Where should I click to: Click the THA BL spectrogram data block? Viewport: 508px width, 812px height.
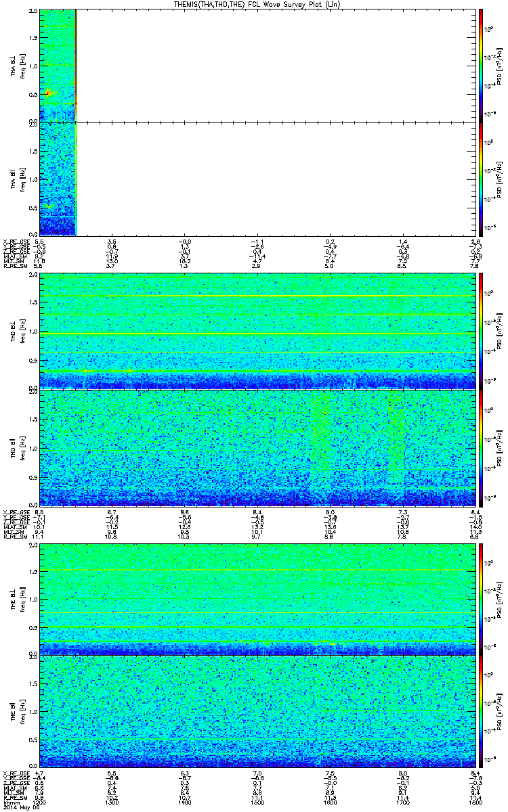58,66
